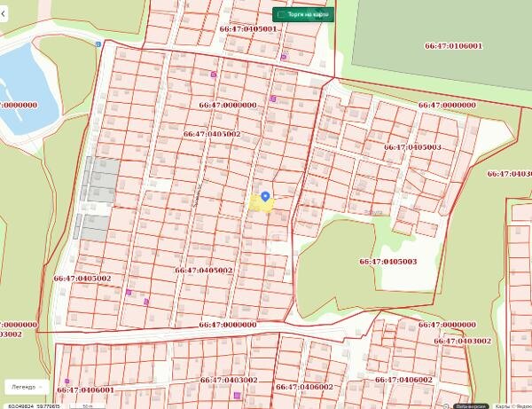Image resolution: width=532 pixels, height=409 pixels.
Task: Open the purple marker just above the 66:47:0406001 label
Action: (x=66, y=381)
